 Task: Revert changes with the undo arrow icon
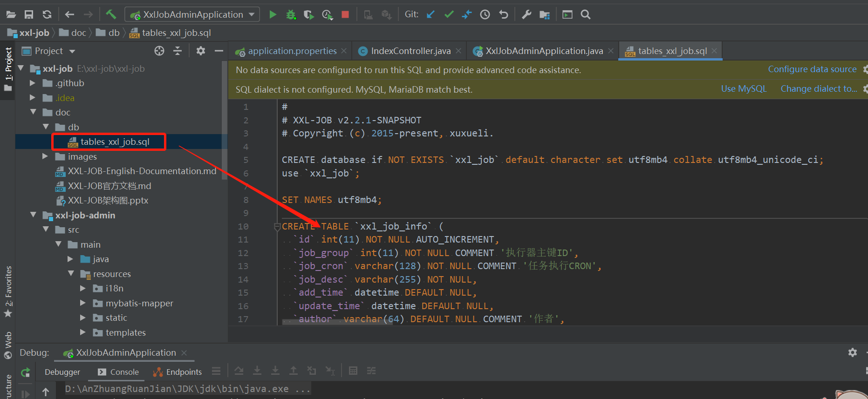point(504,14)
